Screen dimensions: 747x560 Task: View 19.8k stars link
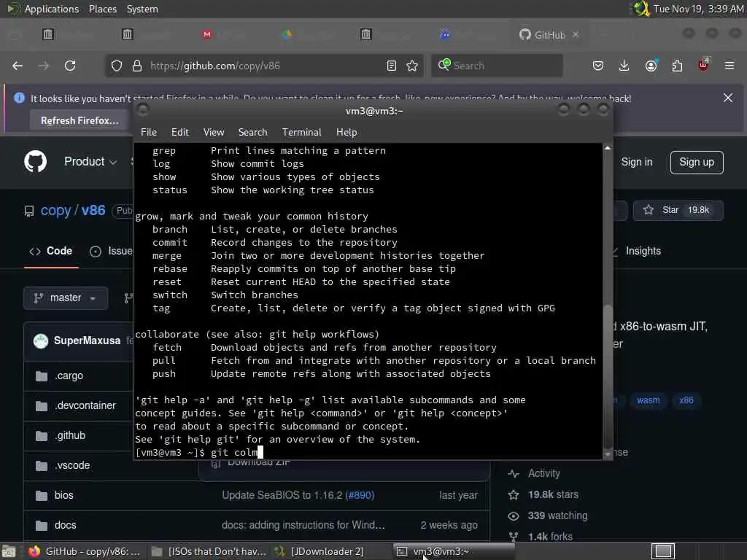pyautogui.click(x=553, y=495)
